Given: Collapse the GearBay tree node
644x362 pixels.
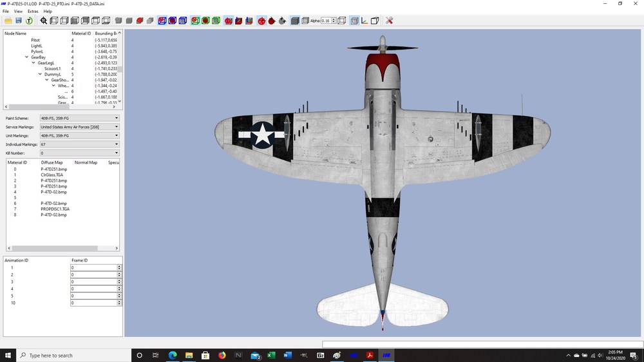Looking at the screenshot, I should pos(26,57).
